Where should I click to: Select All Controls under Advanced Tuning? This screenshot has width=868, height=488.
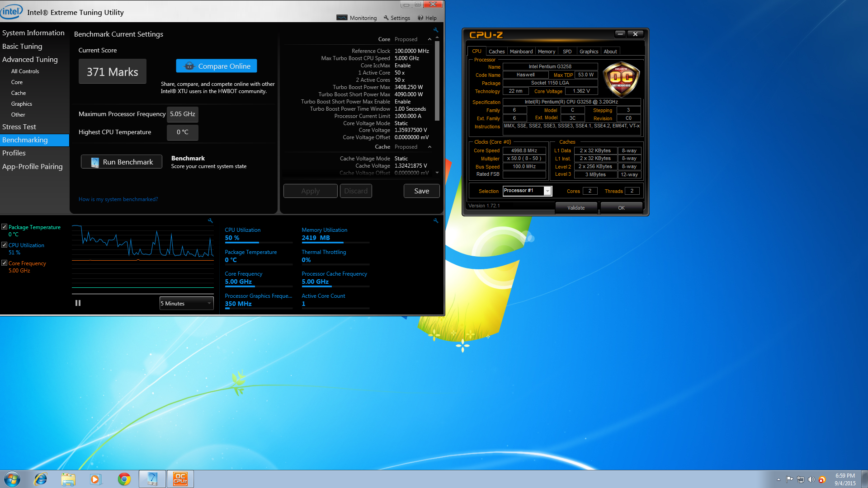pyautogui.click(x=25, y=71)
